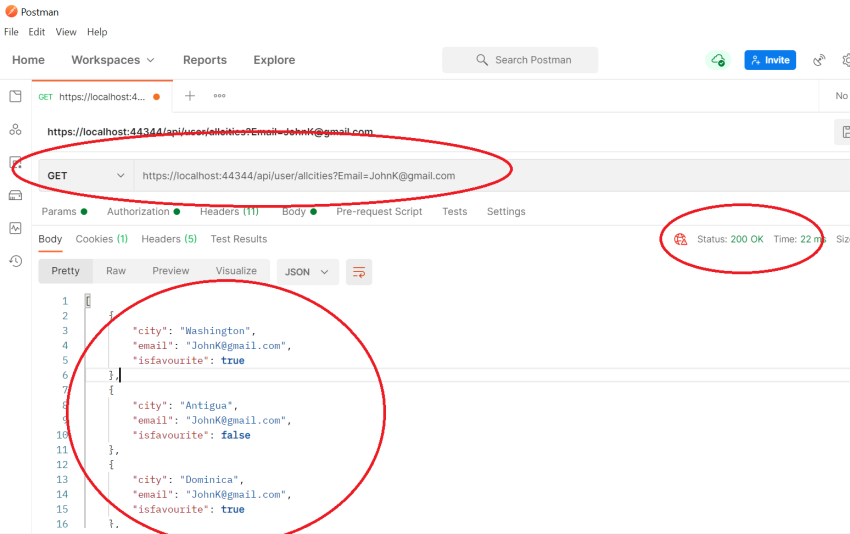Open the APIs sidebar icon
This screenshot has height=534, width=850.
point(15,130)
